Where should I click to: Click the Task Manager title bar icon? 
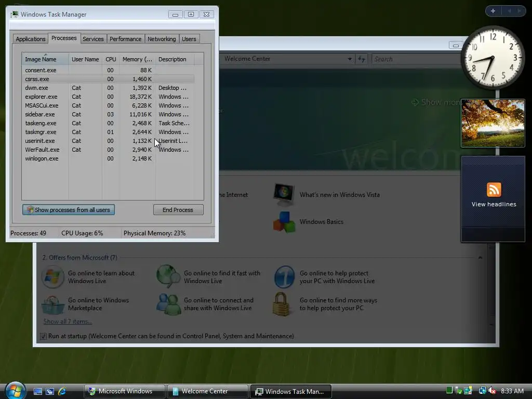point(14,14)
